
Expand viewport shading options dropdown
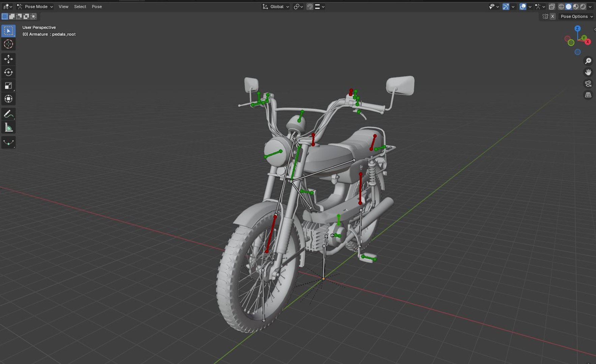tap(590, 7)
